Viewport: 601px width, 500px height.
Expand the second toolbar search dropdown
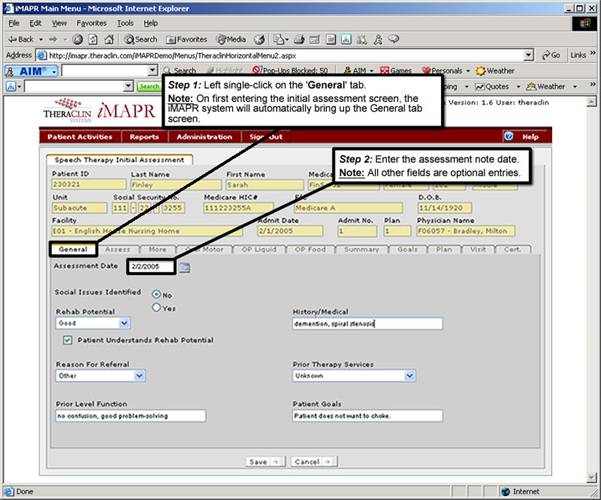tap(129, 87)
